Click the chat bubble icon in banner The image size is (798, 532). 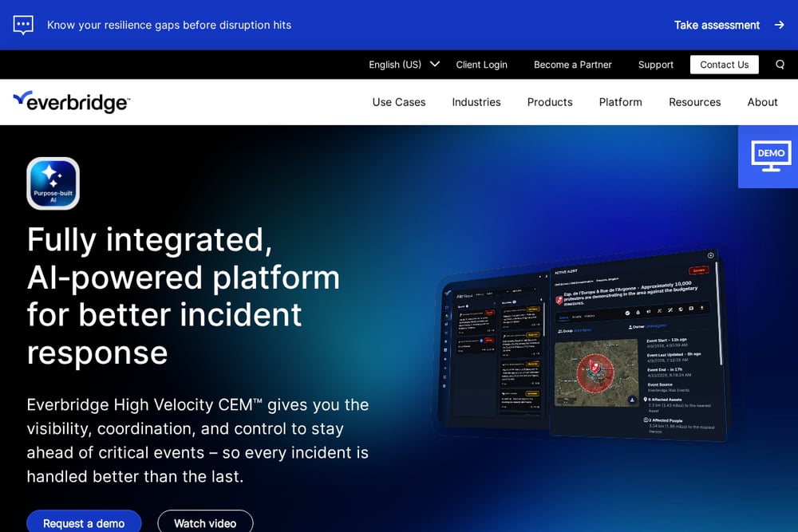click(23, 25)
